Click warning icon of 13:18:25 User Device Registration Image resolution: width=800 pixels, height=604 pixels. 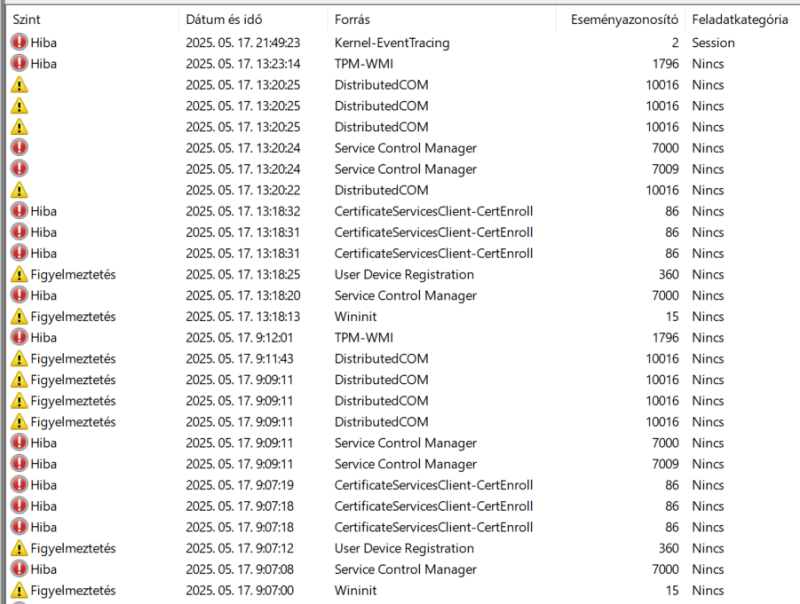(x=19, y=274)
